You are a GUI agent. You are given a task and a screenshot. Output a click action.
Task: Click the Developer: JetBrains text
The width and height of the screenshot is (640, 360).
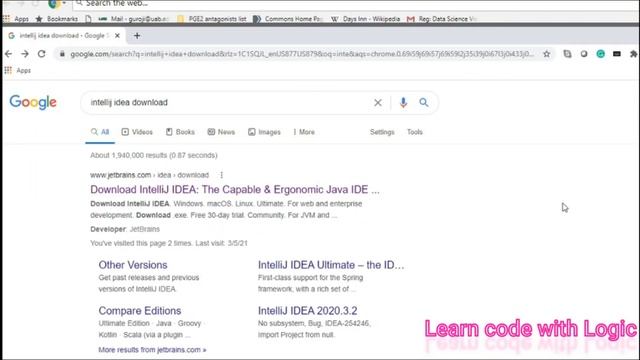point(125,229)
